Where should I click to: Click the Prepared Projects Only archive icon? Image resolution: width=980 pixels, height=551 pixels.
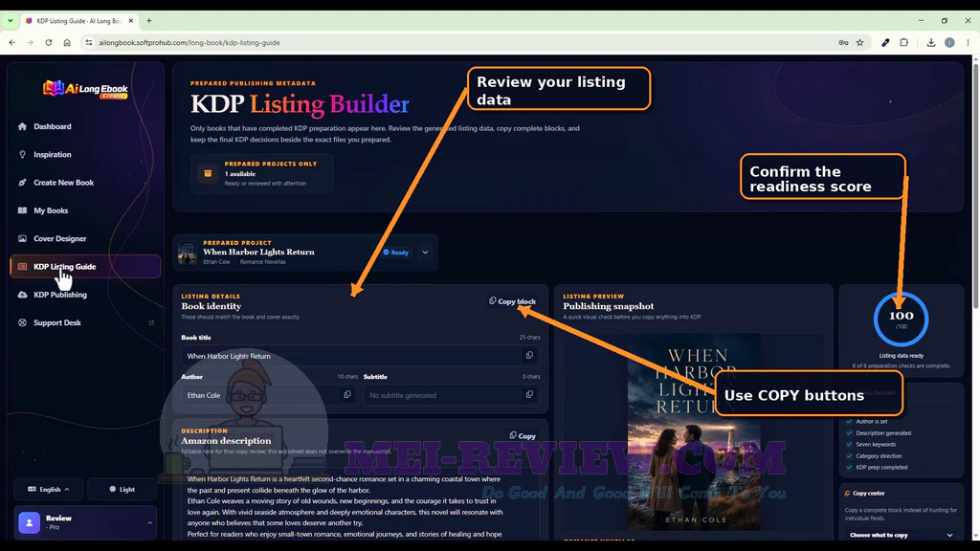208,173
